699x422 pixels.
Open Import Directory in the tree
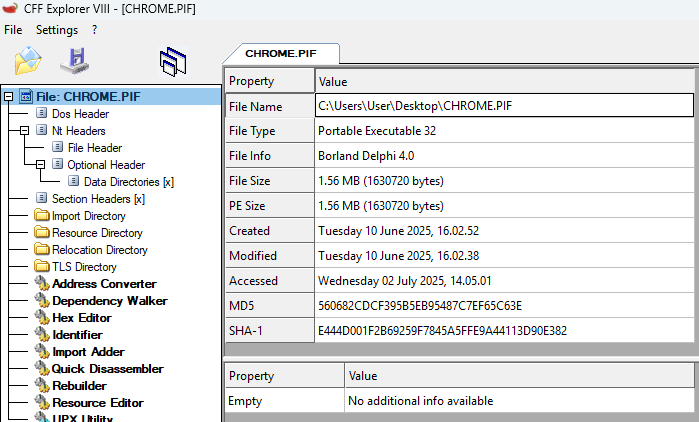click(x=89, y=216)
